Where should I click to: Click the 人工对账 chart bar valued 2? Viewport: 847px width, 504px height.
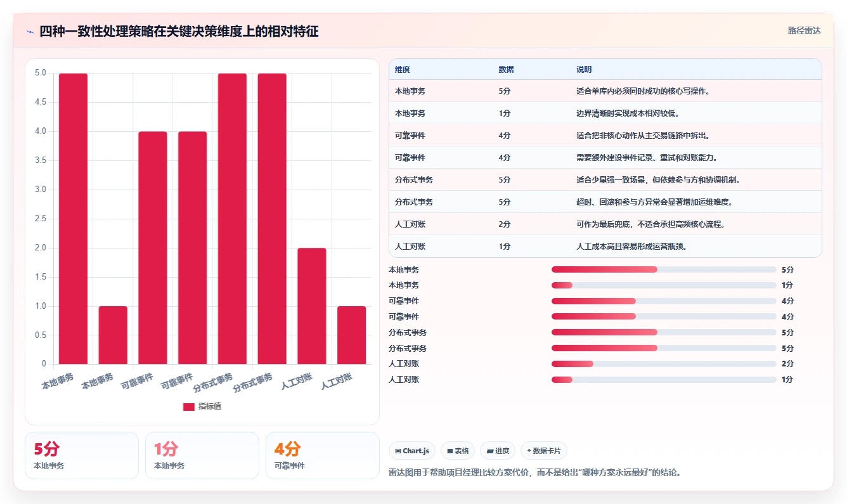[312, 306]
